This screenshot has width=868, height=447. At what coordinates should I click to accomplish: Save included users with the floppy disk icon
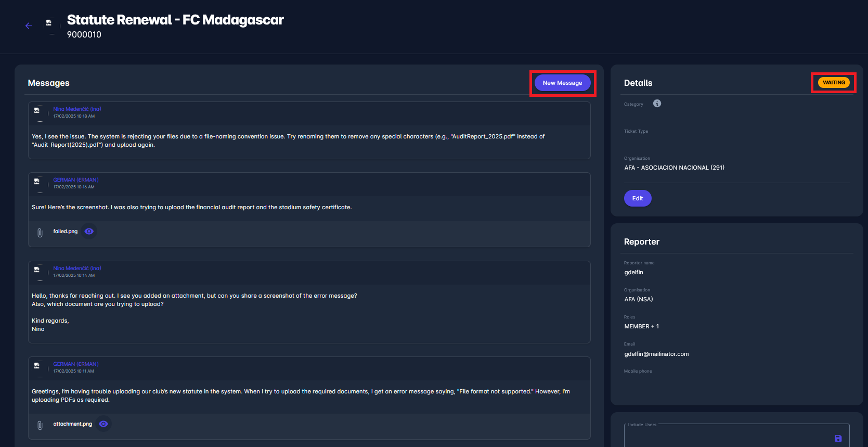(x=838, y=439)
